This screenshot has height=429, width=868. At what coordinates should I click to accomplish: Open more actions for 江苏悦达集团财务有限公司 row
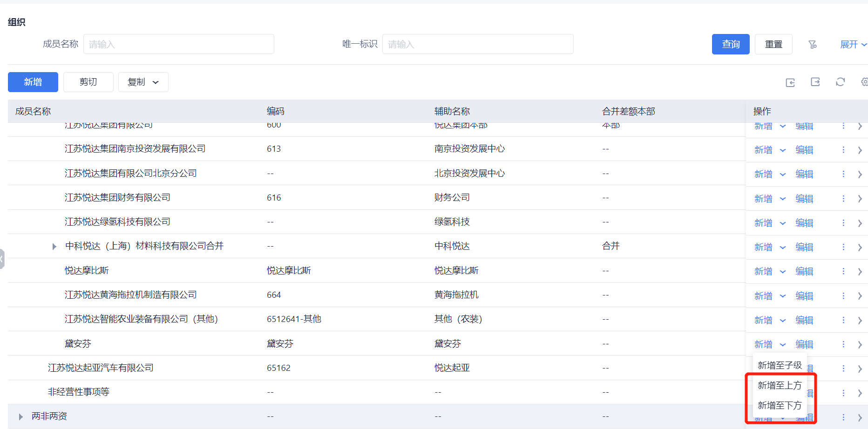(843, 199)
